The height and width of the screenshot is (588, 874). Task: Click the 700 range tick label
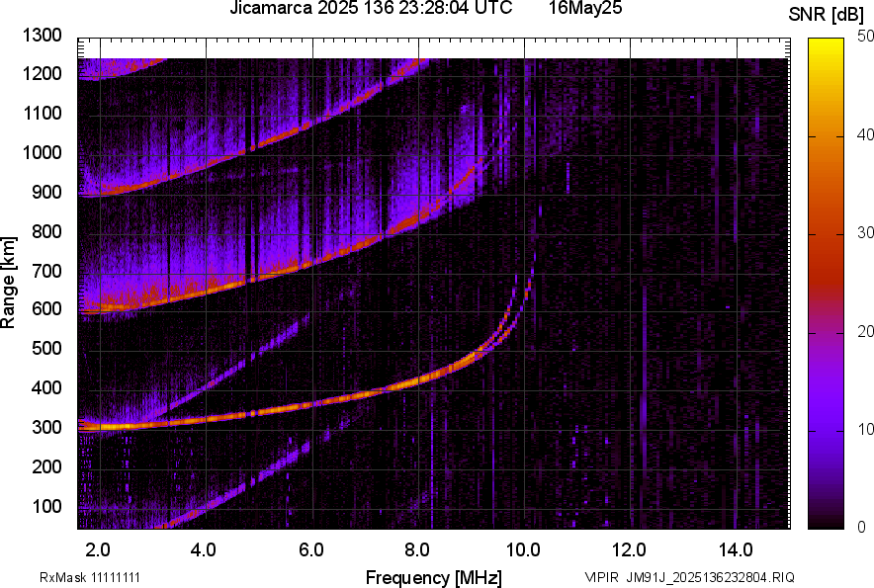coord(46,271)
